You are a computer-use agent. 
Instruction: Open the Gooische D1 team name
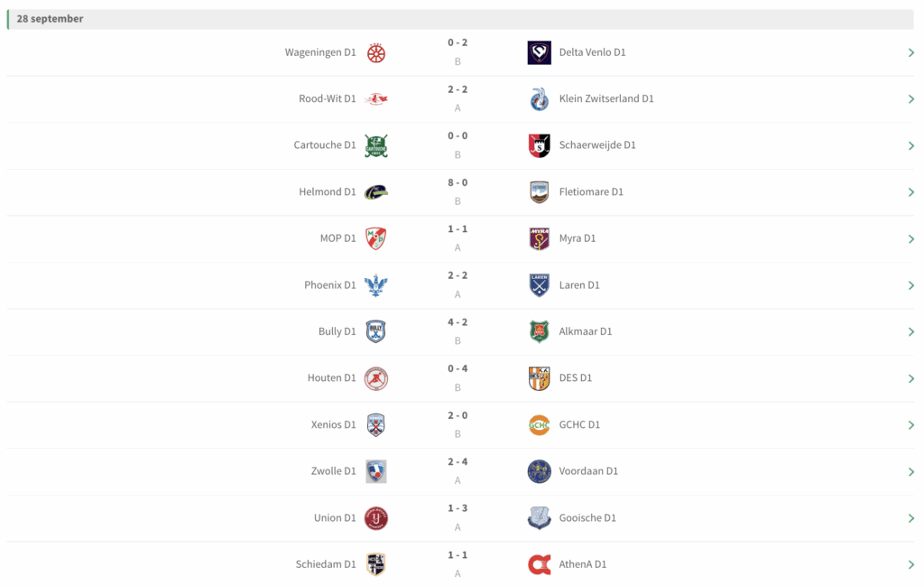tap(587, 518)
